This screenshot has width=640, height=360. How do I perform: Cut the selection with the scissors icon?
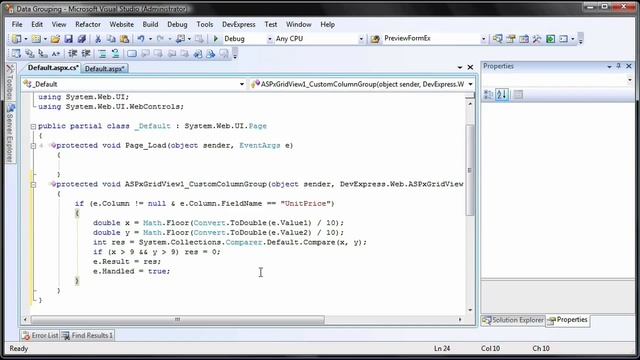98,39
